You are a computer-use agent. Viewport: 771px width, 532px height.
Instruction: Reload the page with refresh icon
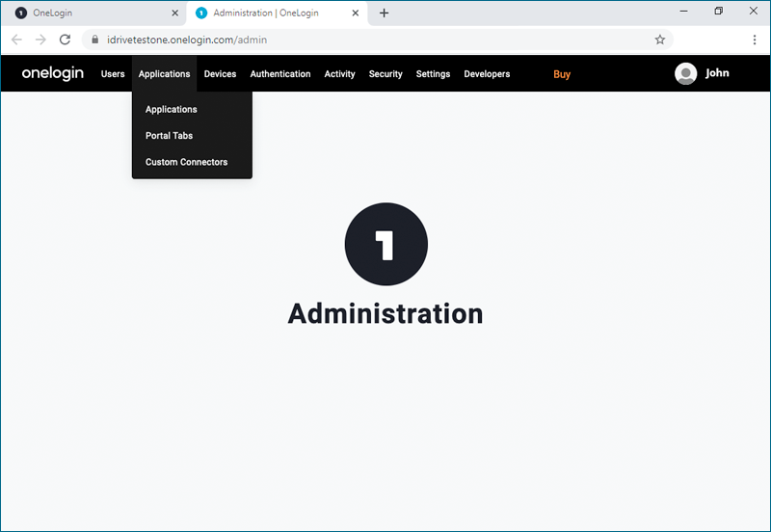tap(65, 40)
